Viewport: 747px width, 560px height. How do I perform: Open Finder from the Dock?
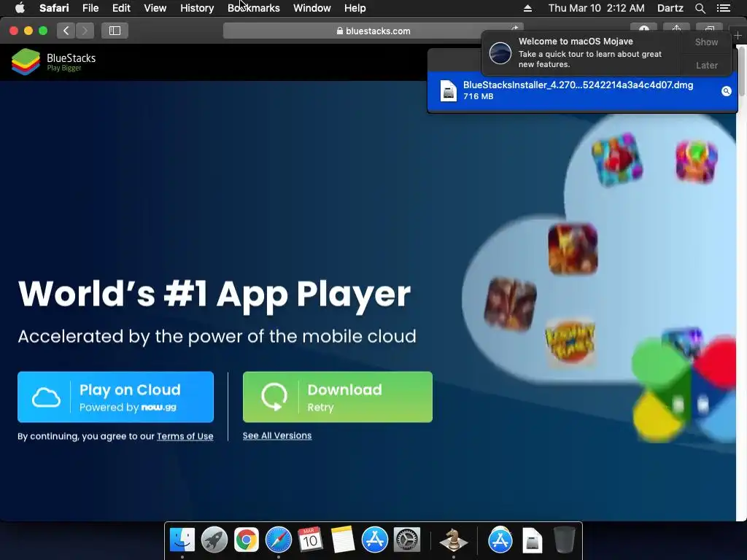point(182,540)
